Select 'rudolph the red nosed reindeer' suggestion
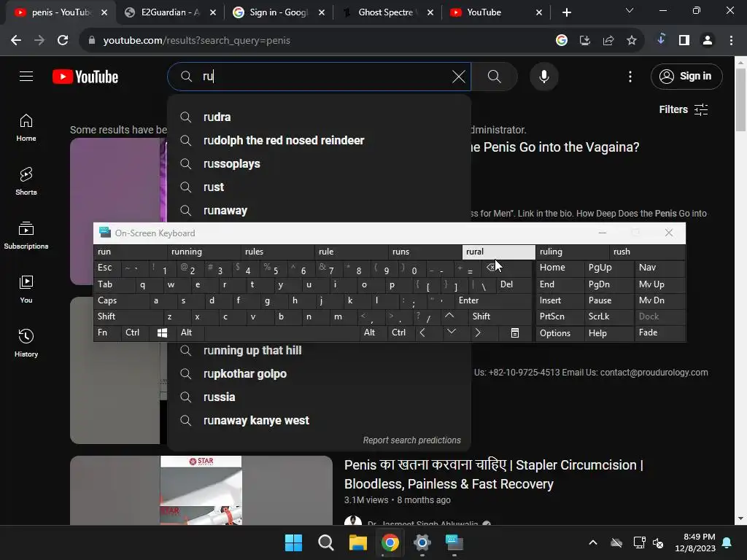 coord(319,141)
